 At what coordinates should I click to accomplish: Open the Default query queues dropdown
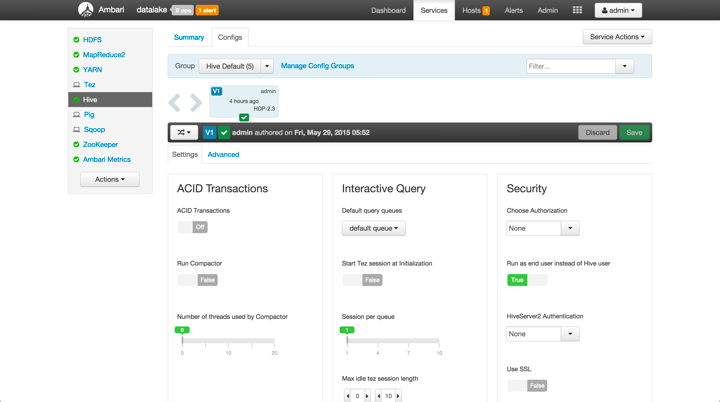pos(373,228)
